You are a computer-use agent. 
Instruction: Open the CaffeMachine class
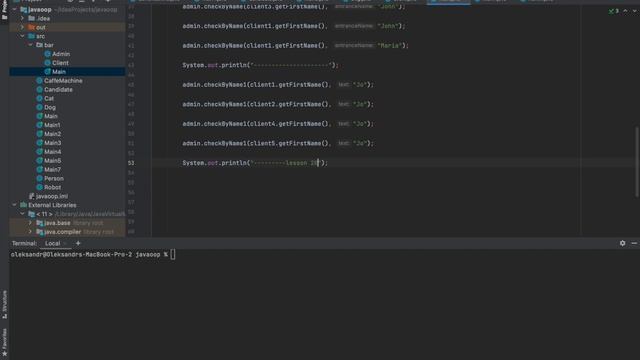coord(63,81)
